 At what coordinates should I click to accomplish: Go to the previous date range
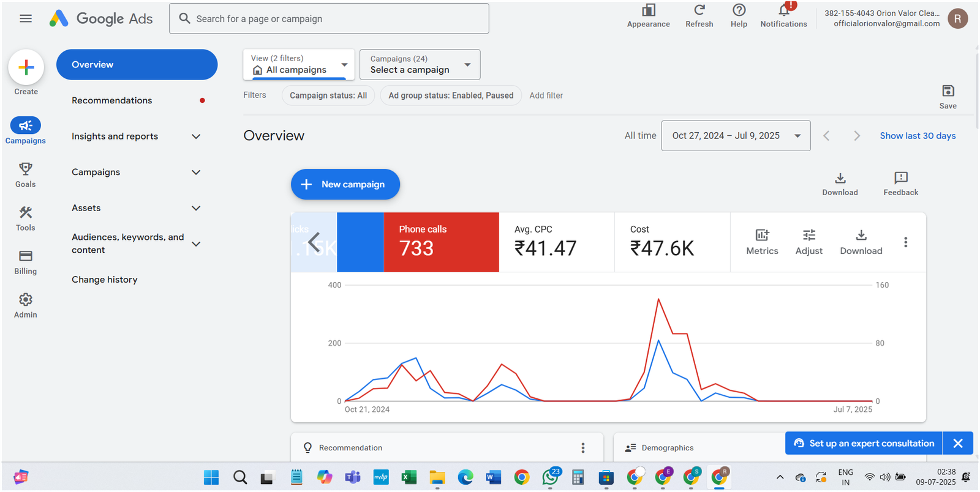click(826, 136)
